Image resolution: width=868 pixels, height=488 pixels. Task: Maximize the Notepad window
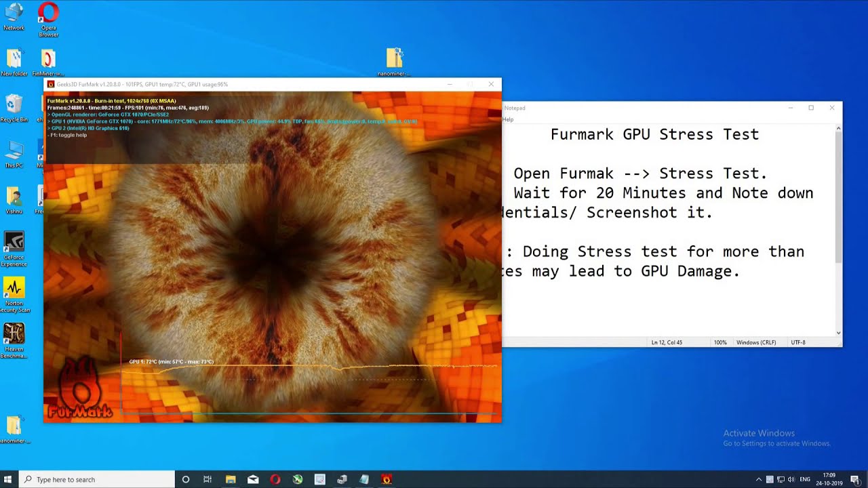point(811,108)
